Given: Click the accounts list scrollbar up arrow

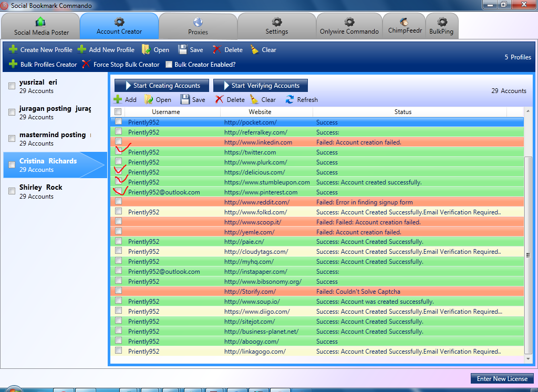Looking at the screenshot, I should point(528,111).
